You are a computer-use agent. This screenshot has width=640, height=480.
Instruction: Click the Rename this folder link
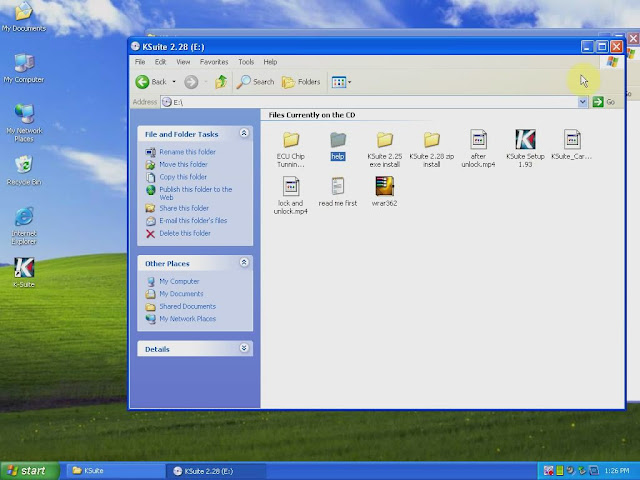coord(187,152)
